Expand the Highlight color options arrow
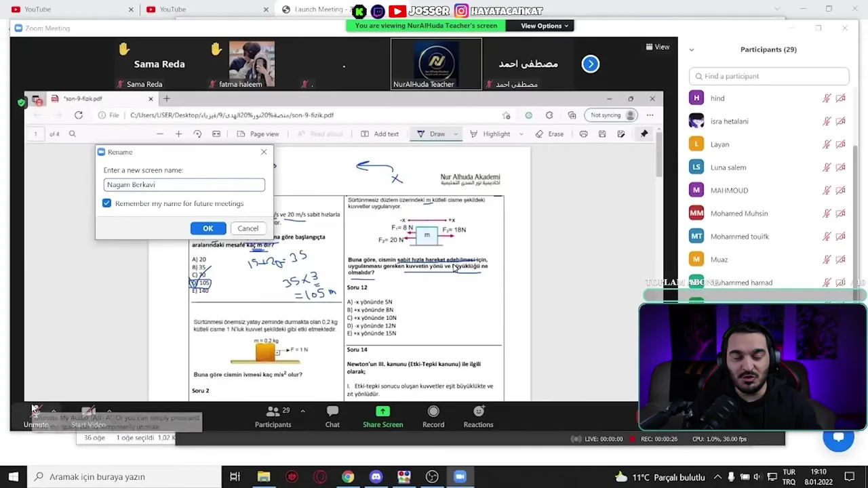 (x=521, y=134)
